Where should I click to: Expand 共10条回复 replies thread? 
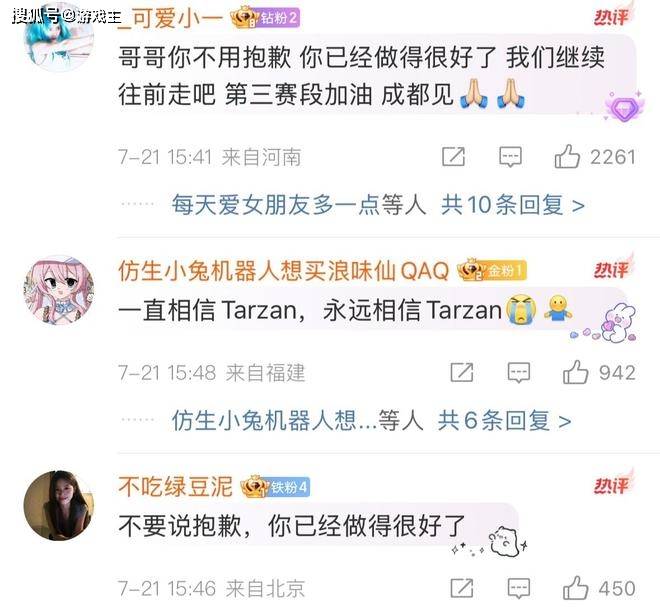pos(513,205)
